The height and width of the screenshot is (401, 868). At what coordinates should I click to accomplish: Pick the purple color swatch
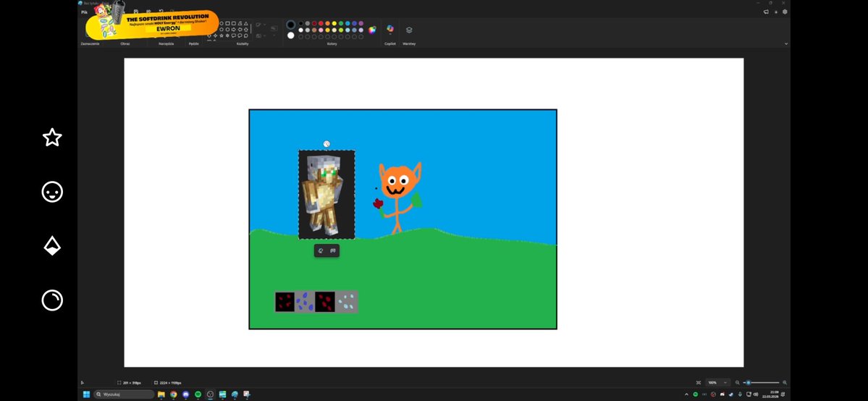(361, 23)
